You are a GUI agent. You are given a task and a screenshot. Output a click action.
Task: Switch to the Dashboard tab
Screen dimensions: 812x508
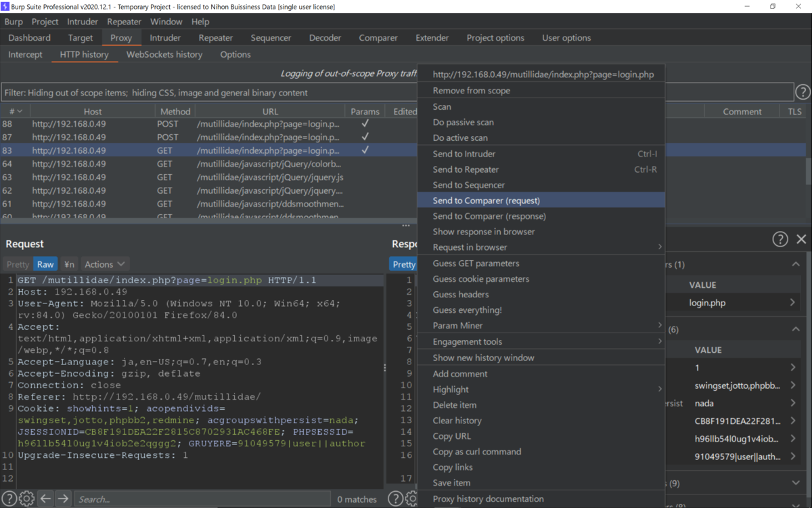click(x=30, y=38)
